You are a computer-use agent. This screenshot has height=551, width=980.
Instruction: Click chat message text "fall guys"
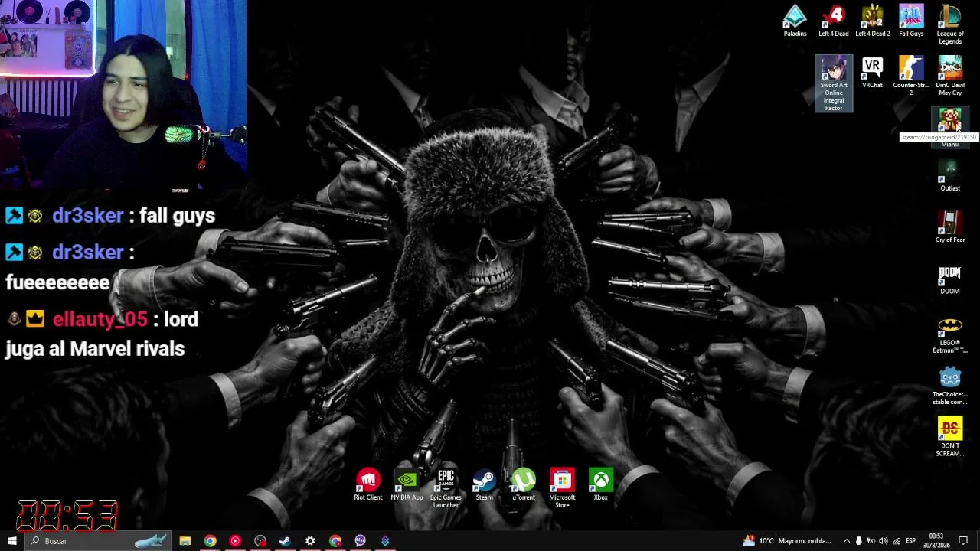pos(177,216)
